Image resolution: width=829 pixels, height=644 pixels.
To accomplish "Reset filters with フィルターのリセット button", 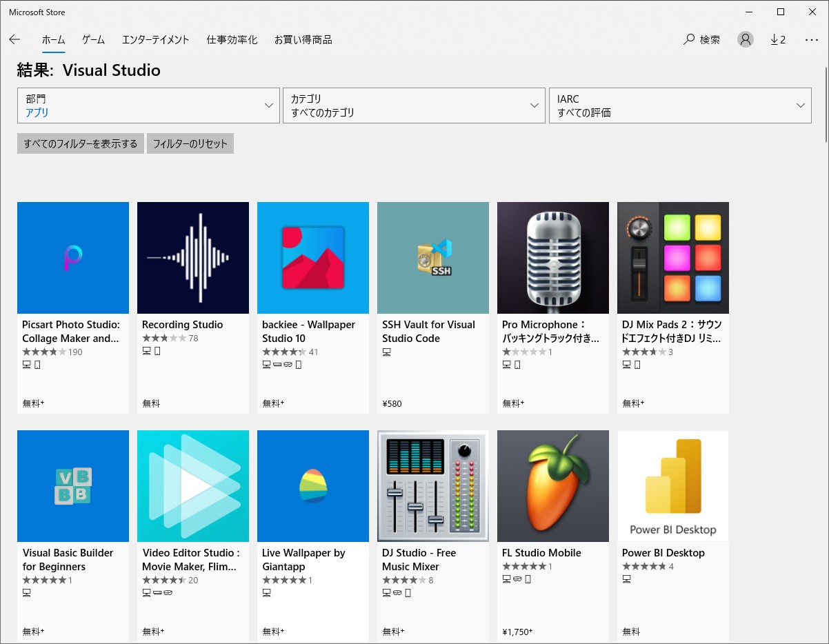I will pos(190,143).
